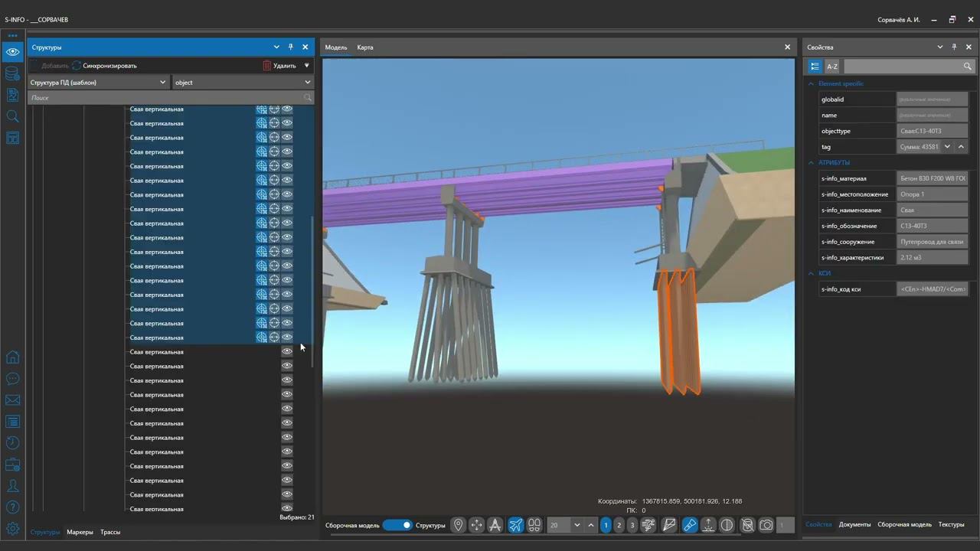This screenshot has width=980, height=551.
Task: Open the database icon in left sidebar
Action: coord(12,73)
